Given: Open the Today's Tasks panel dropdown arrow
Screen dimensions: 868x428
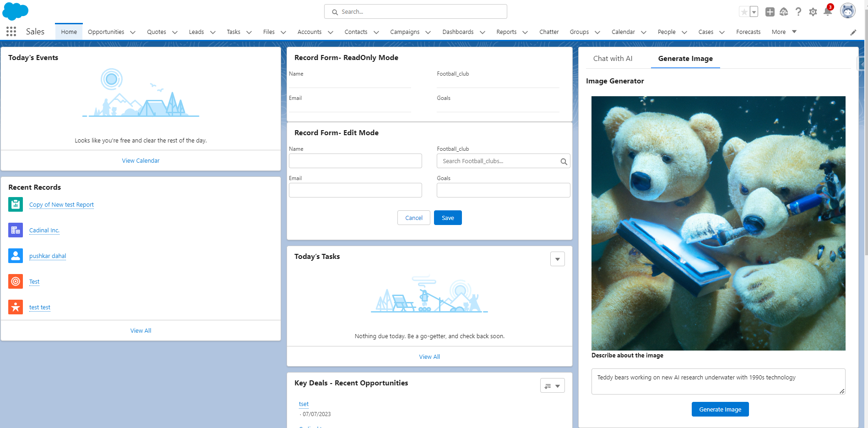Looking at the screenshot, I should click(x=557, y=259).
